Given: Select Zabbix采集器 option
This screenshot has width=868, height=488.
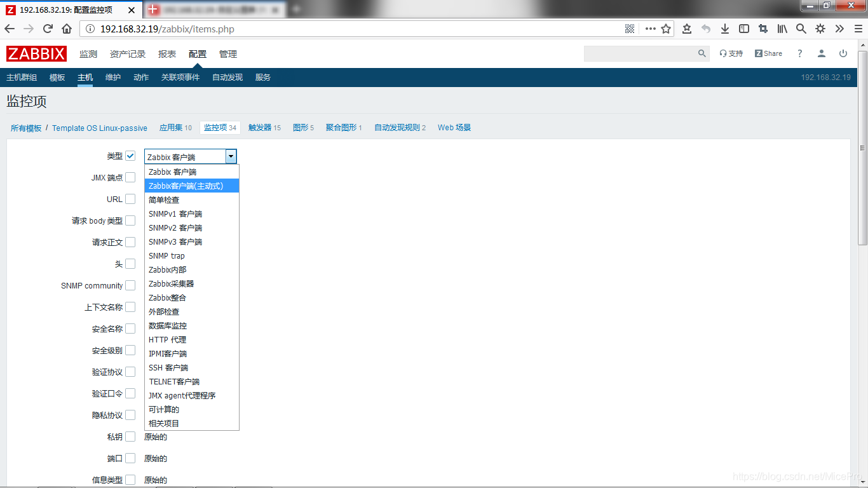Looking at the screenshot, I should [x=192, y=284].
